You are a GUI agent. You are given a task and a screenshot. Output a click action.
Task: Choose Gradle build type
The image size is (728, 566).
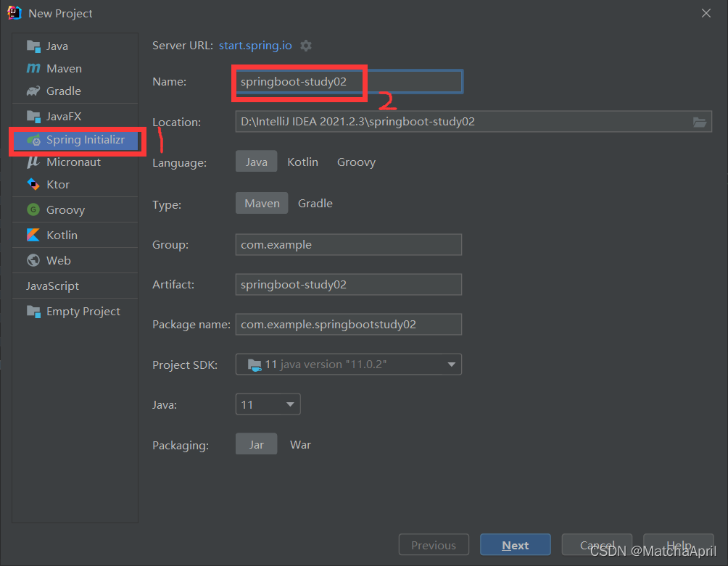tap(315, 203)
